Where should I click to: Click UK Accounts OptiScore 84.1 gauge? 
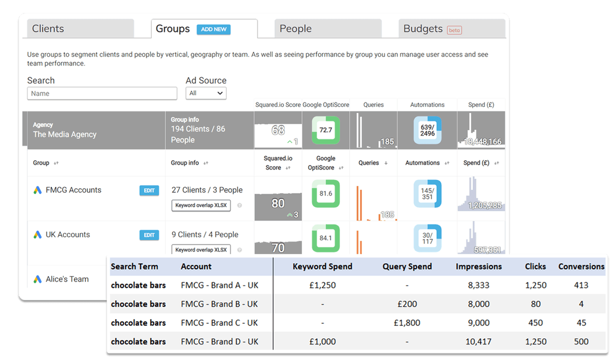(x=326, y=239)
